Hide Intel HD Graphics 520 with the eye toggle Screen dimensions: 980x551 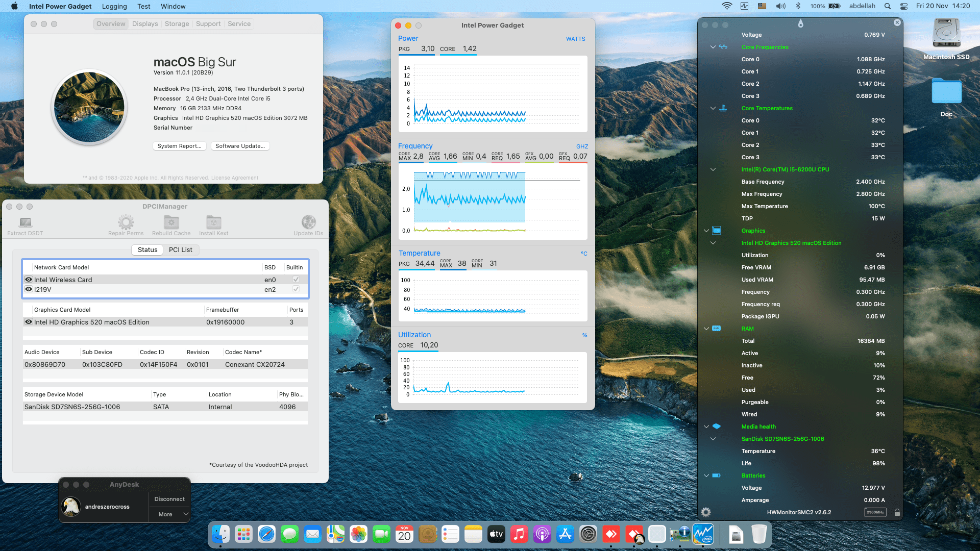[29, 322]
